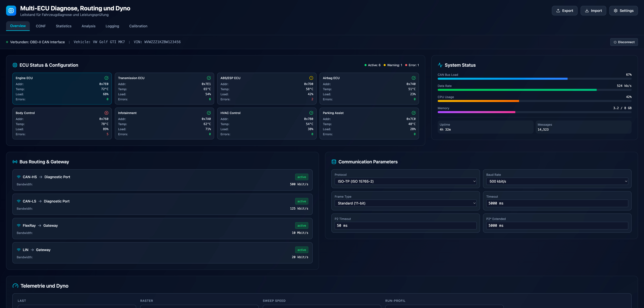Toggle the active badge on LIN Gateway route
Screen dimensions: 644x308
coord(301,250)
